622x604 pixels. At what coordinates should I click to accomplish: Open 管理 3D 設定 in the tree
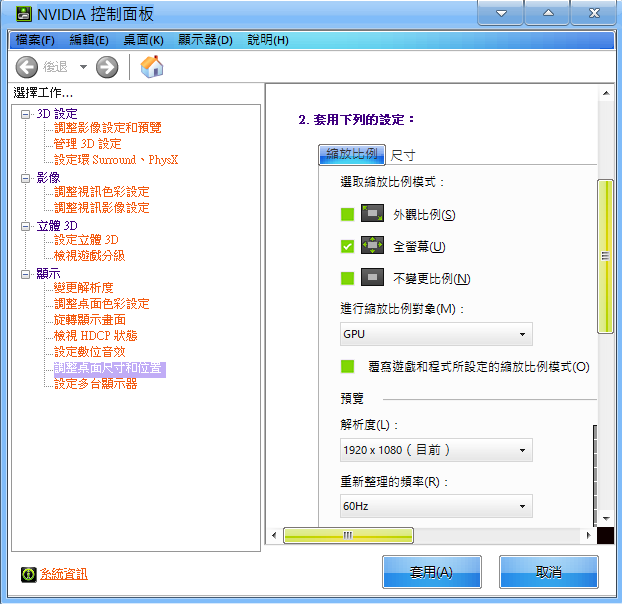click(x=87, y=144)
